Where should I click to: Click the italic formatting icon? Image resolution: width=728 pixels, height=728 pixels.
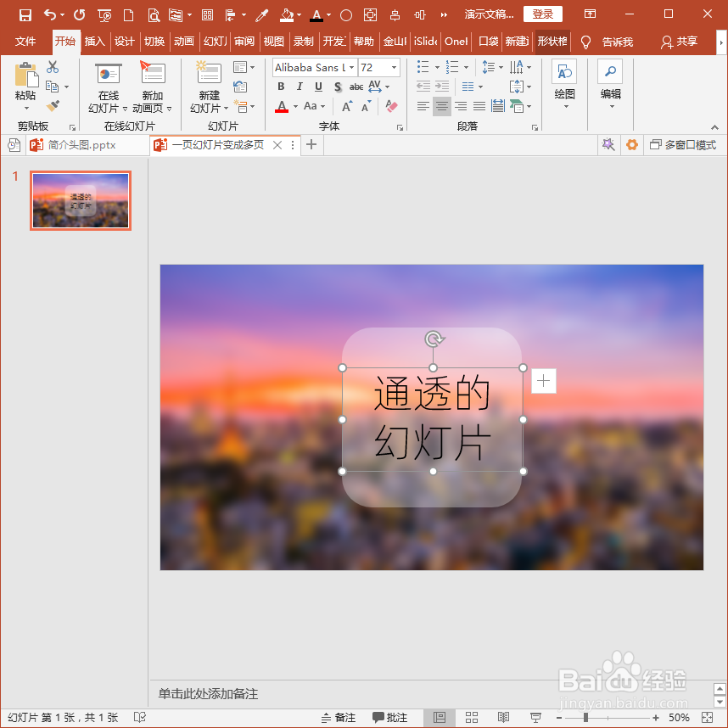coord(299,87)
